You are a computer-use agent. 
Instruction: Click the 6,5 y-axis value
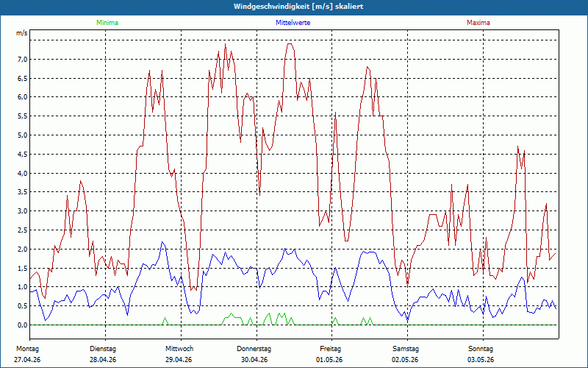(22, 79)
